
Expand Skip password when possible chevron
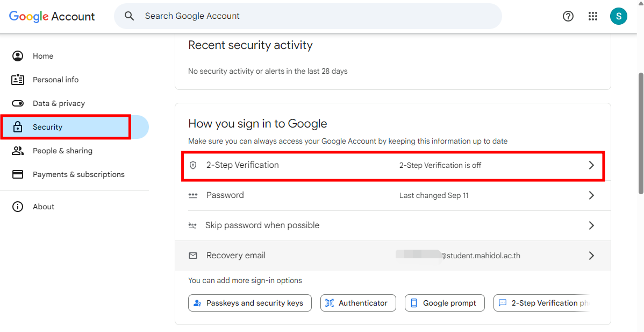591,225
